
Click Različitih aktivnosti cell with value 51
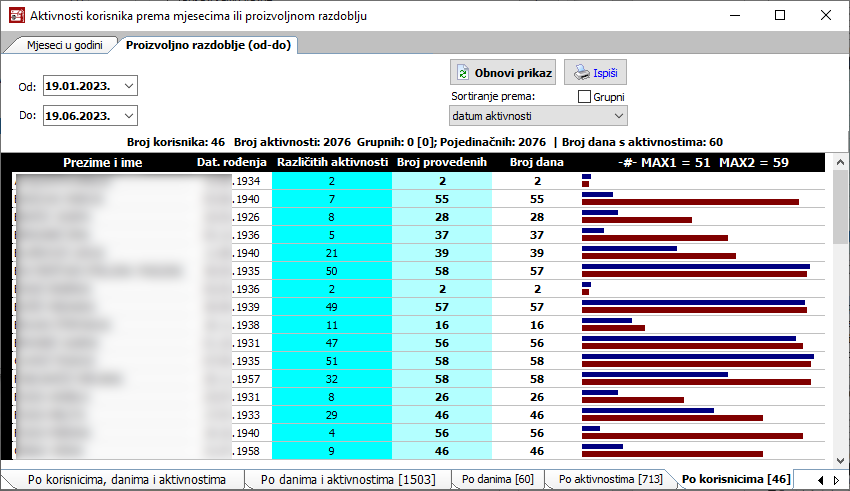[332, 361]
